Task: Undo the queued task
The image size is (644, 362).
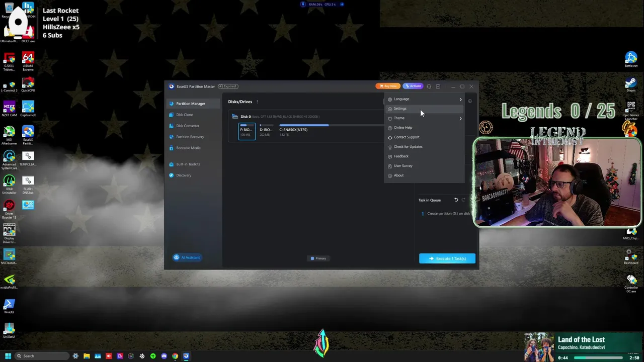Action: coord(456,200)
